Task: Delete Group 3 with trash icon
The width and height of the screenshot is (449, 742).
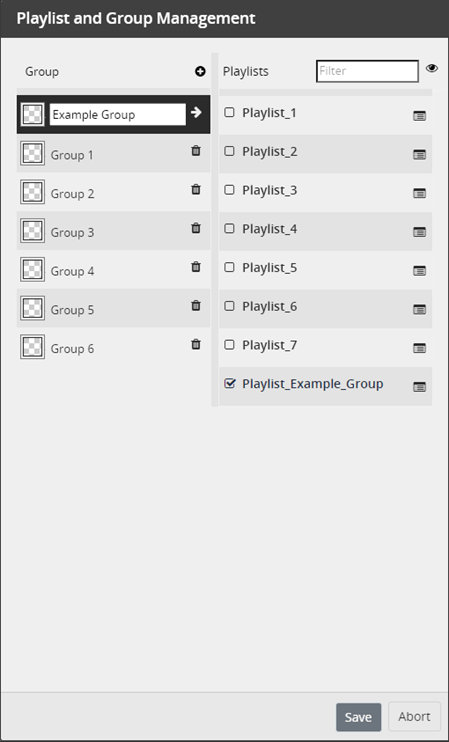Action: pyautogui.click(x=196, y=228)
